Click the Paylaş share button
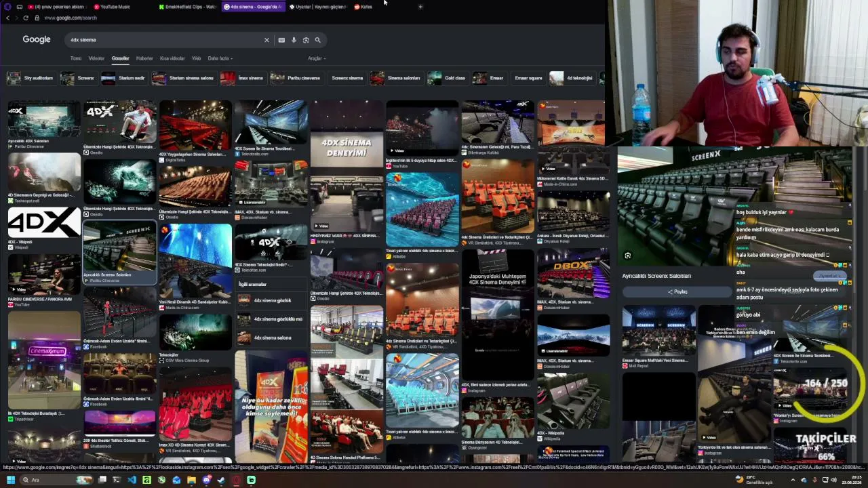The image size is (868, 488). pyautogui.click(x=677, y=291)
